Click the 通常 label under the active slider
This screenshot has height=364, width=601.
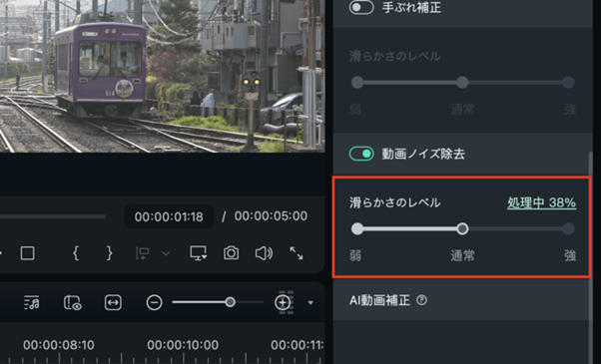click(462, 255)
